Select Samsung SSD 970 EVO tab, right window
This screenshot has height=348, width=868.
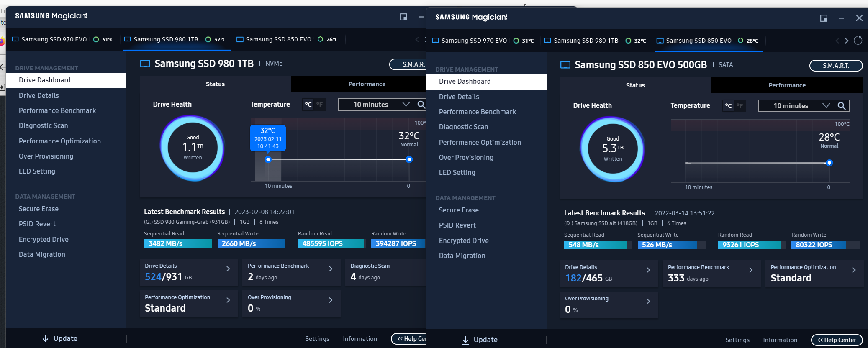point(483,41)
